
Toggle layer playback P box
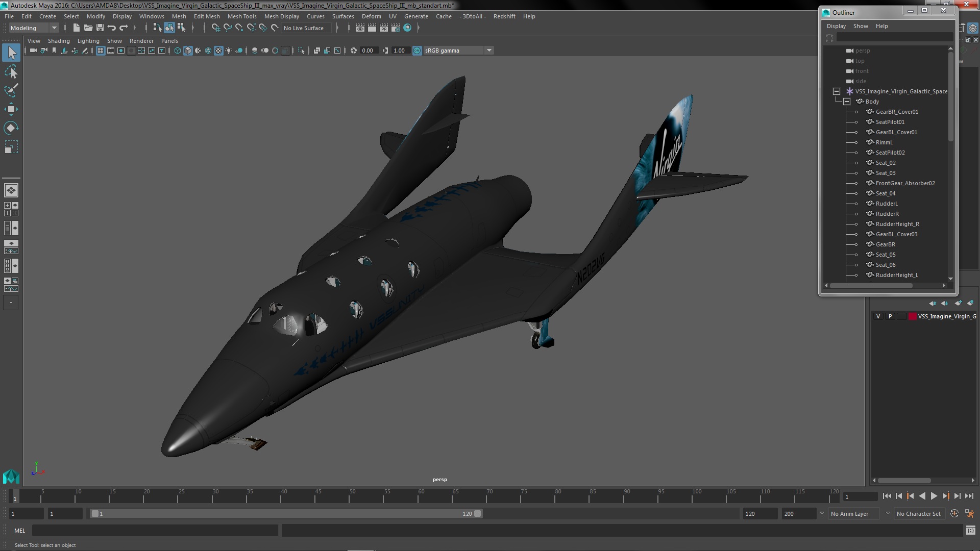890,316
